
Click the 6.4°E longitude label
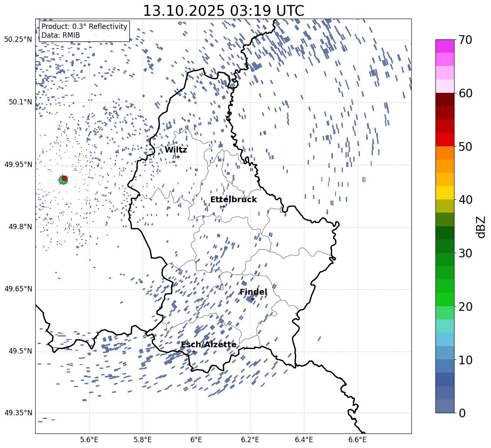pyautogui.click(x=304, y=440)
